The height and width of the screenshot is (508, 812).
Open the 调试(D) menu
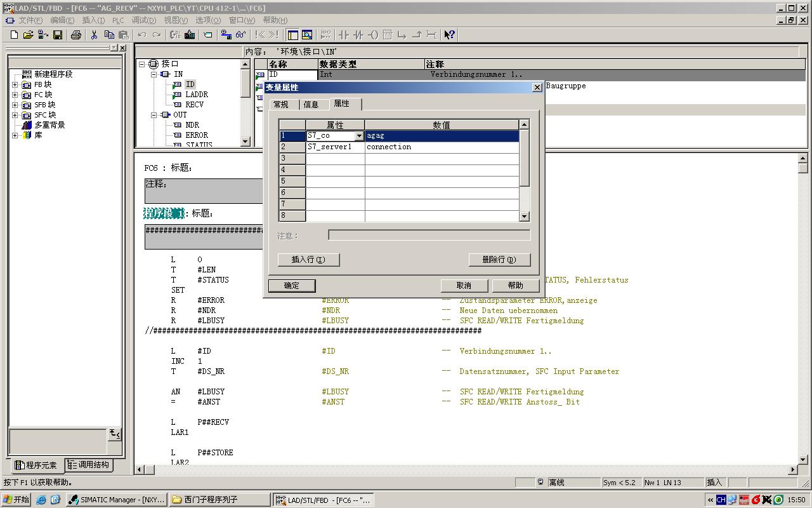click(144, 20)
